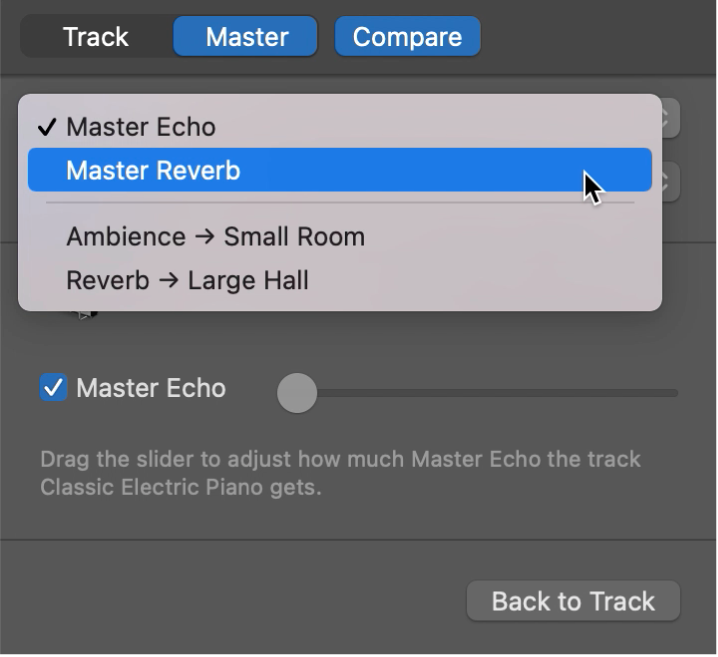Viewport: 718px width, 657px height.
Task: Select the Master tab
Action: pos(246,37)
